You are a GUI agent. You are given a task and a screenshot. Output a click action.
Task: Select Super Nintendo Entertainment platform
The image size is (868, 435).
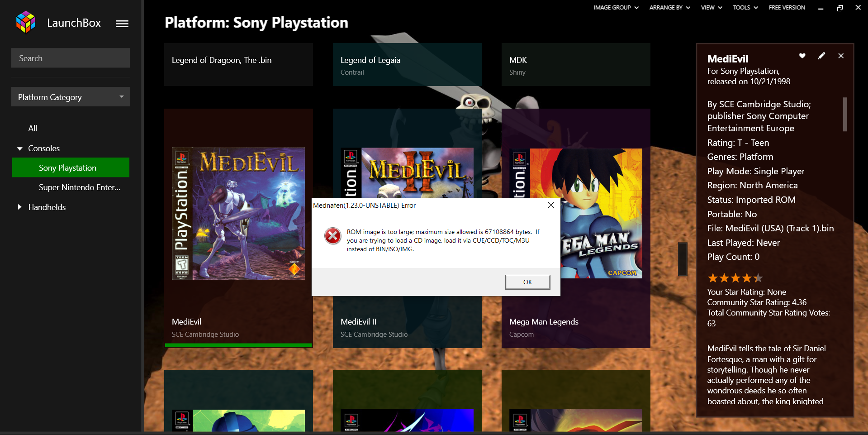pos(80,187)
